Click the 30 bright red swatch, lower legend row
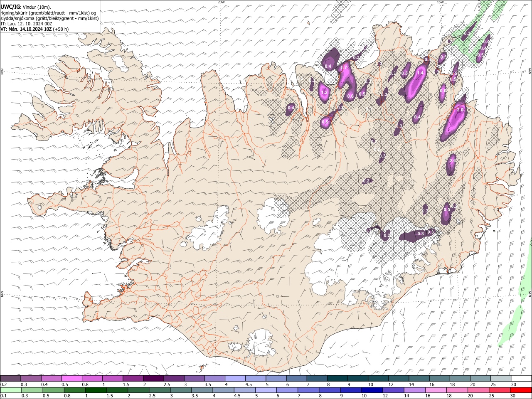The width and height of the screenshot is (532, 399). [520, 390]
